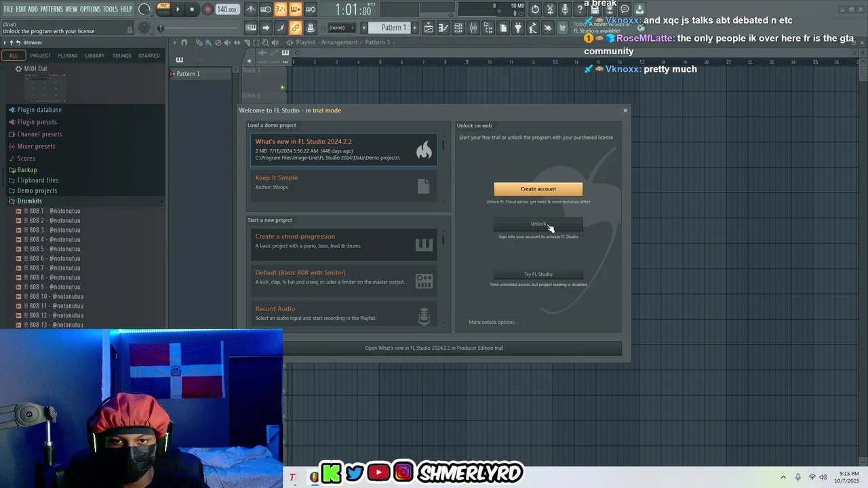Switch to the PLUGINS browser tab
The height and width of the screenshot is (488, 868).
(68, 56)
